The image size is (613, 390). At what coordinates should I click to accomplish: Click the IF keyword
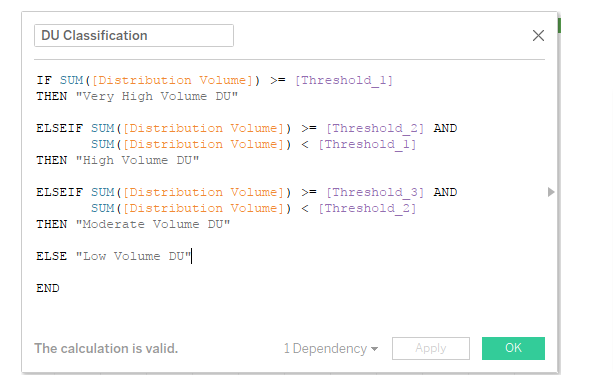[44, 80]
